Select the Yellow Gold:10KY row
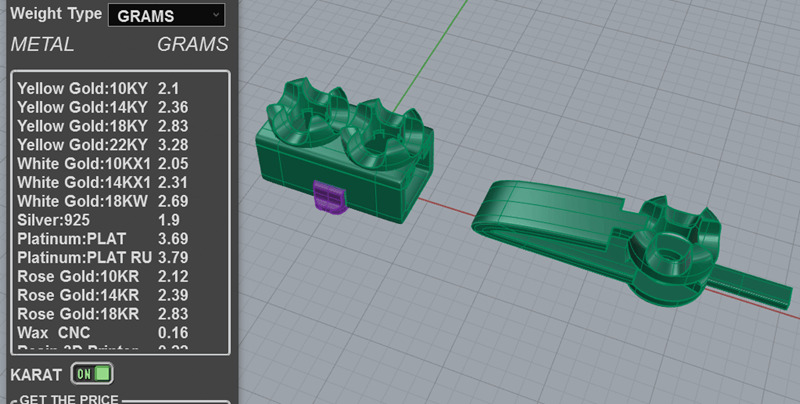 point(120,89)
